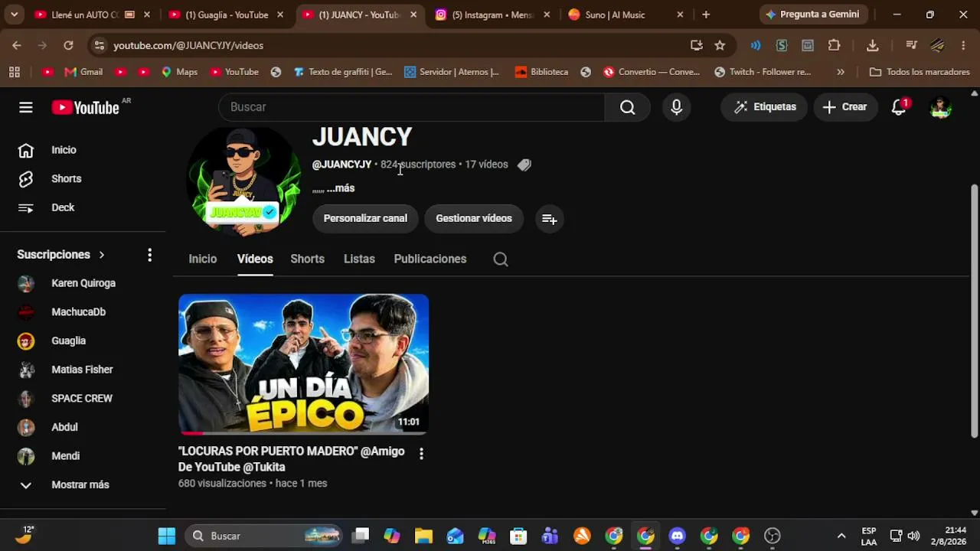
Task: Click the Personalizar canal button
Action: click(x=365, y=219)
